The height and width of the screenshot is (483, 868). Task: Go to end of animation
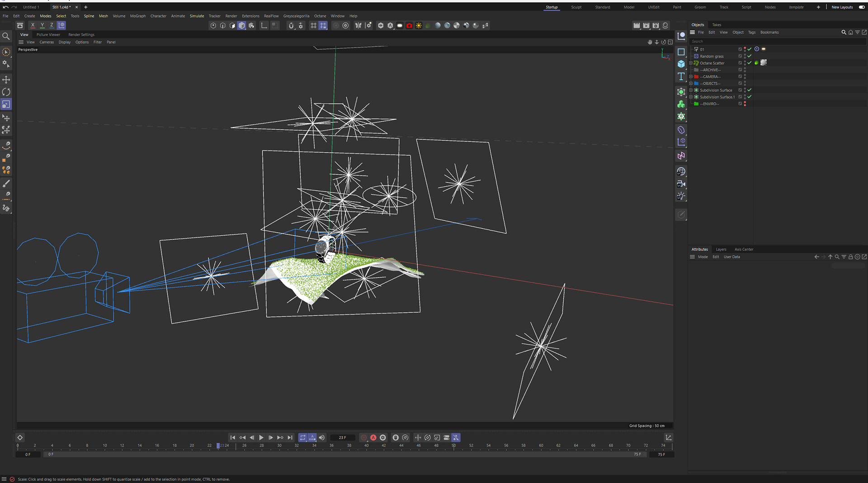tap(290, 438)
